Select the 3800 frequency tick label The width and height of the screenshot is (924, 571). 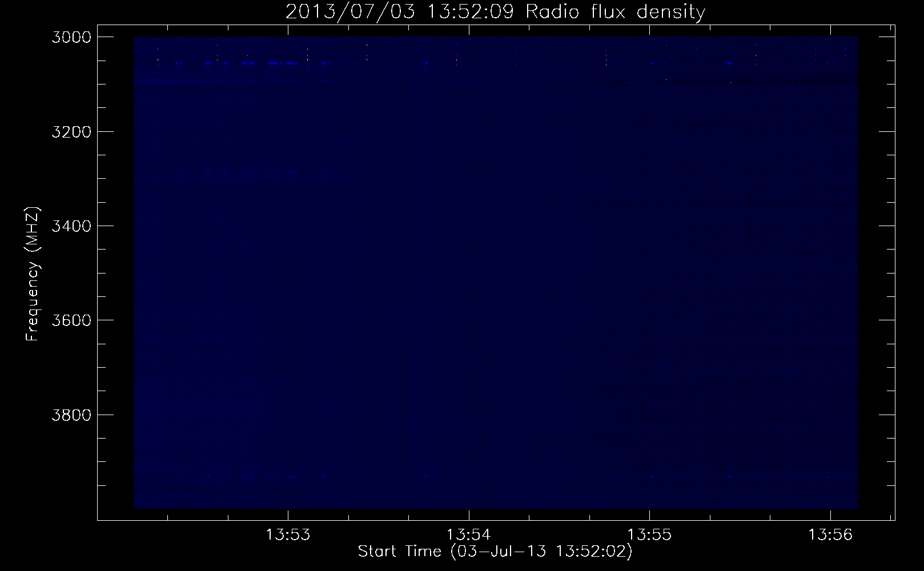click(x=71, y=414)
